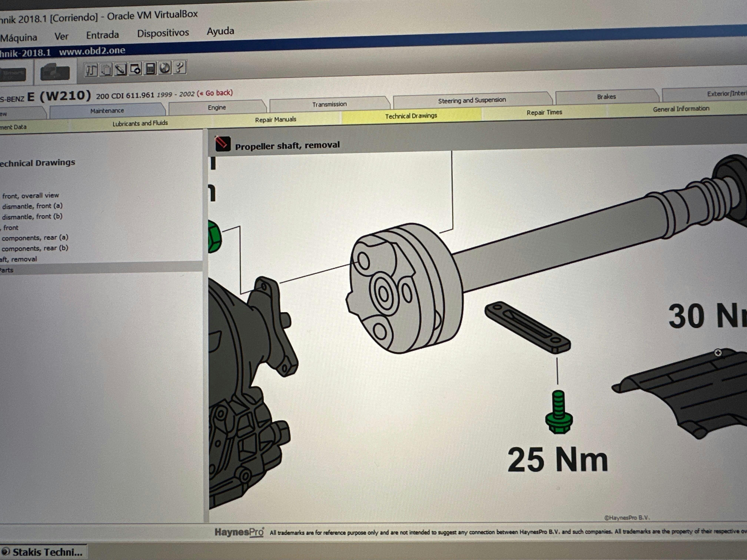The height and width of the screenshot is (560, 747).
Task: Switch to the Transmission tab
Action: (x=329, y=104)
